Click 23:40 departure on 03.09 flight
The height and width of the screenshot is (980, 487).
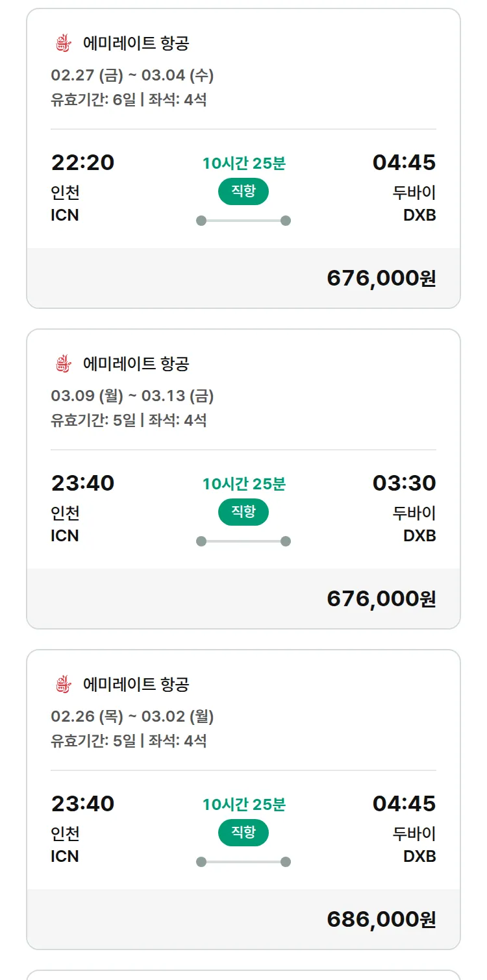tap(82, 483)
